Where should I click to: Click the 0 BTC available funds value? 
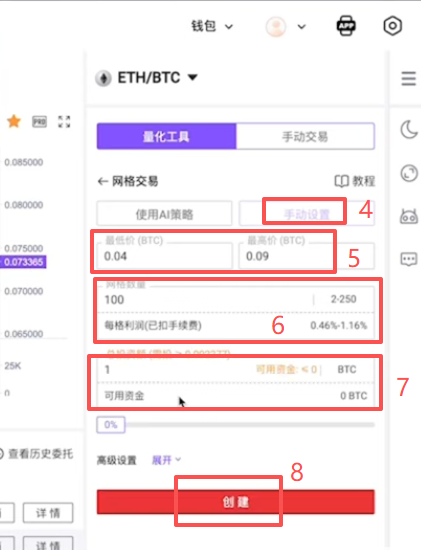pos(354,396)
